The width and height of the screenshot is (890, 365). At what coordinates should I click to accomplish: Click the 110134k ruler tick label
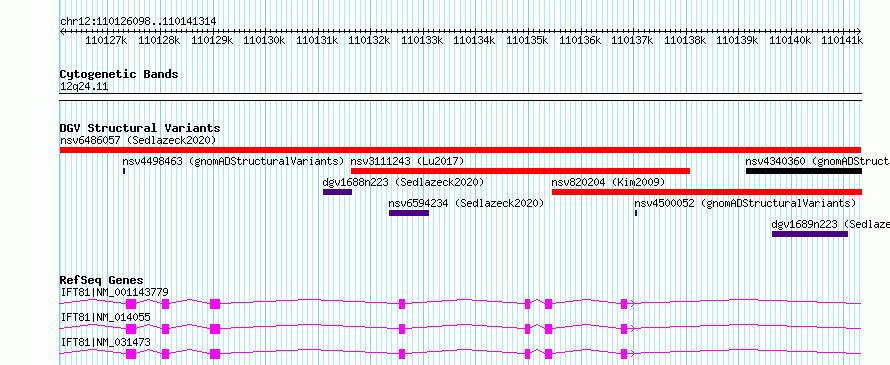point(475,41)
